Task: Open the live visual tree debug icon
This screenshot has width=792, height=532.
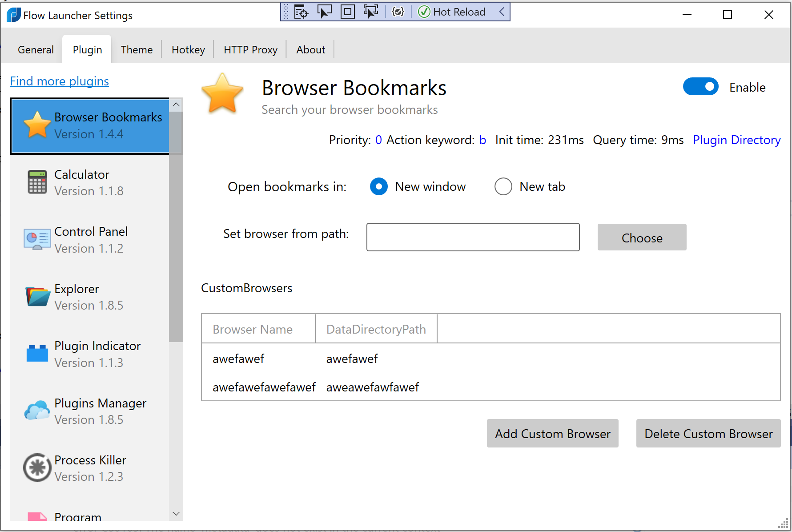Action: pos(301,12)
